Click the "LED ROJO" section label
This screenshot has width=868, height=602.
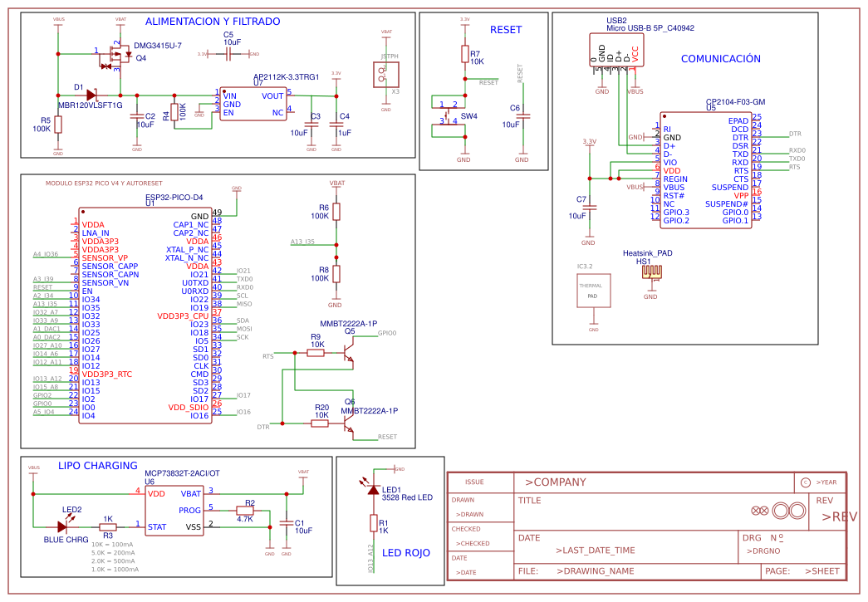click(x=406, y=553)
